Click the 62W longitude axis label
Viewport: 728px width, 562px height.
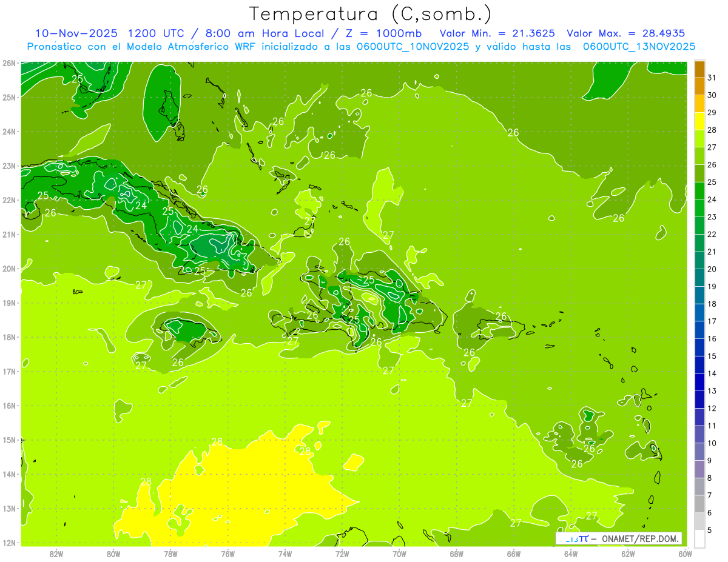coord(628,554)
